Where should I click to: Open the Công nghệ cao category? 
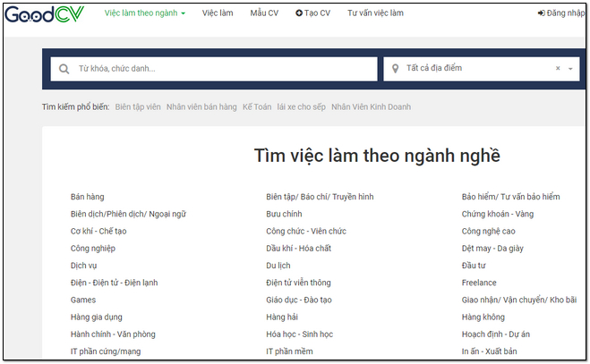tap(489, 232)
